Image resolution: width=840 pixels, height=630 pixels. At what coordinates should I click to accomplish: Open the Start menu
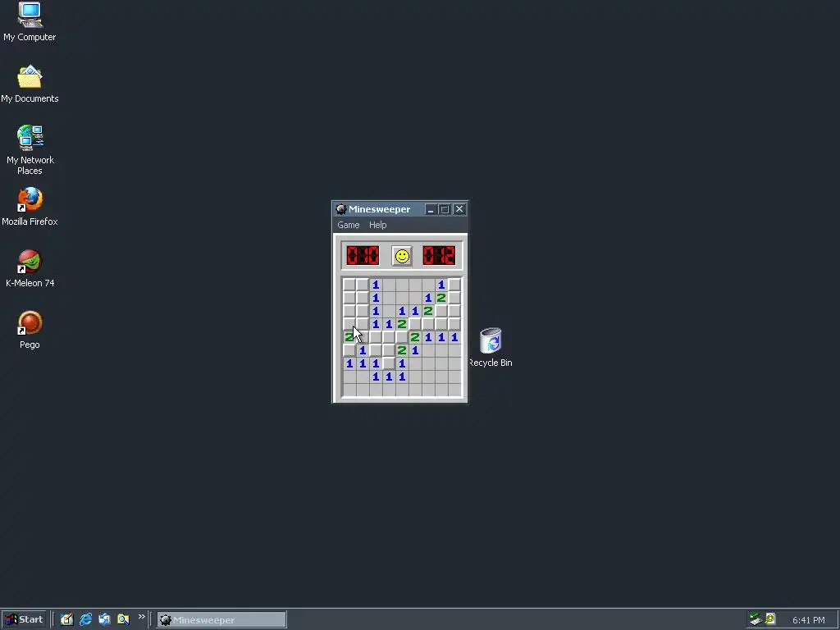tap(24, 620)
